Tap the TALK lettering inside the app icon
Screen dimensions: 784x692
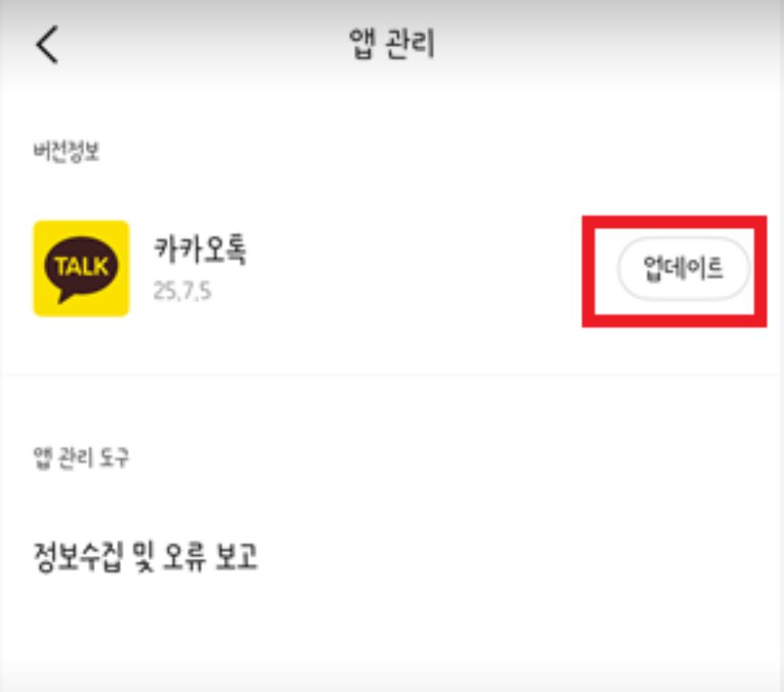82,266
